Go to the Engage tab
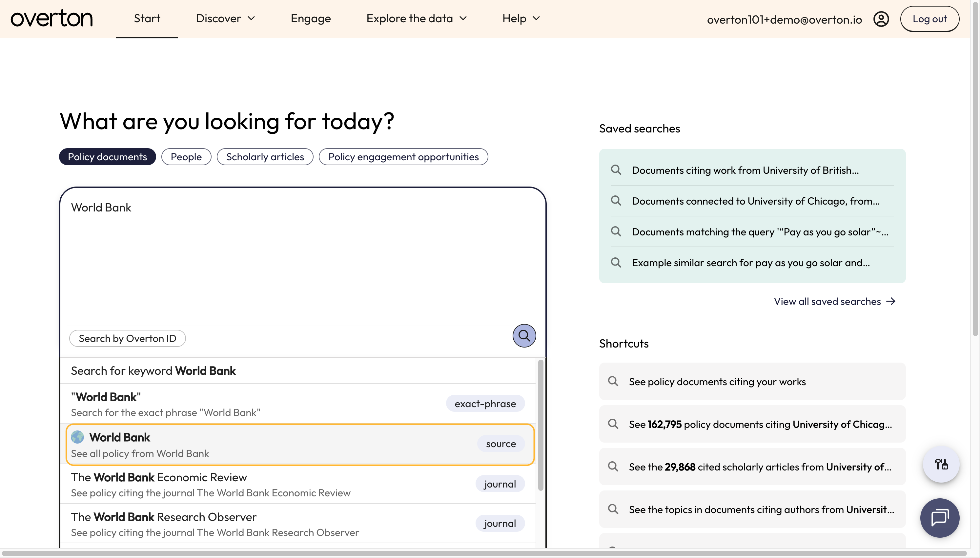The height and width of the screenshot is (558, 980). pyautogui.click(x=311, y=18)
